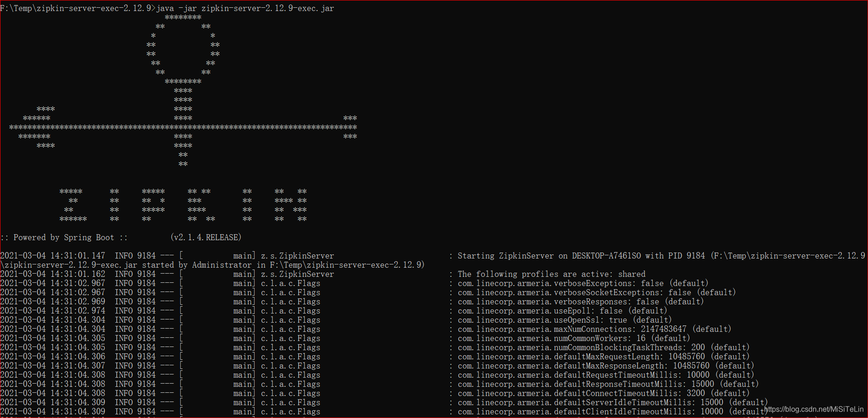Click the 'started by Administrator' continuation line
Screen dimensions: 868x418
[x=212, y=265]
